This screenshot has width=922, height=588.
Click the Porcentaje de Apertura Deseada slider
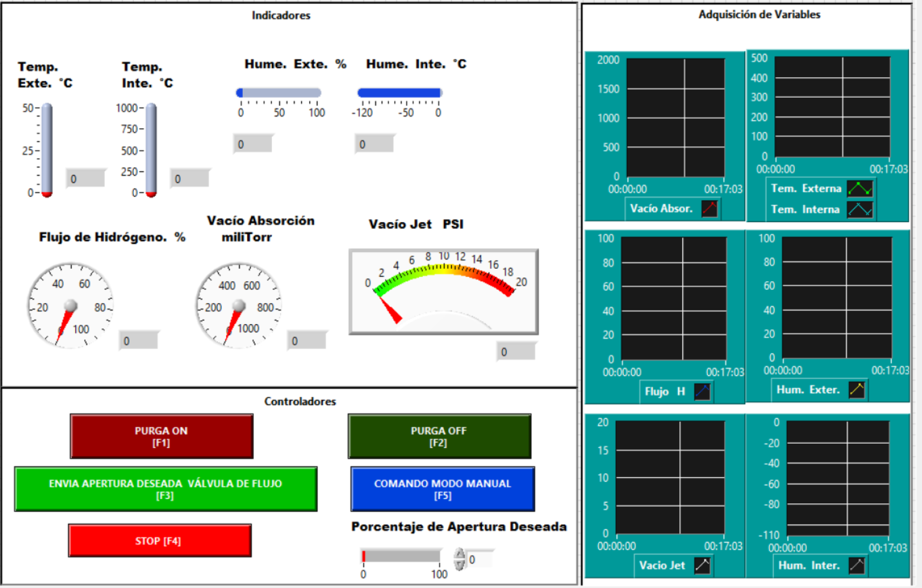[401, 556]
